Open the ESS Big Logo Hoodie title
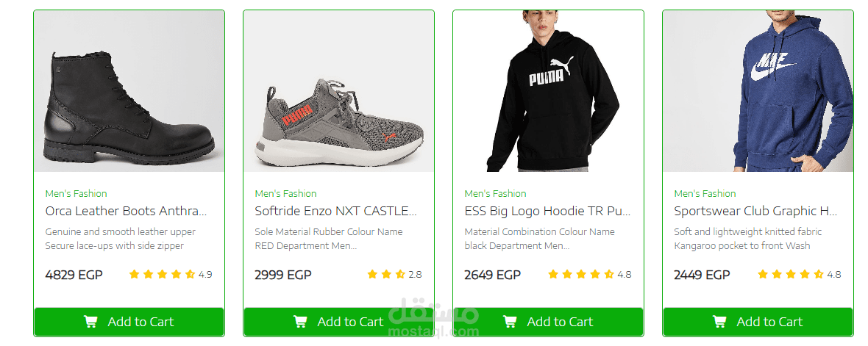 (547, 212)
